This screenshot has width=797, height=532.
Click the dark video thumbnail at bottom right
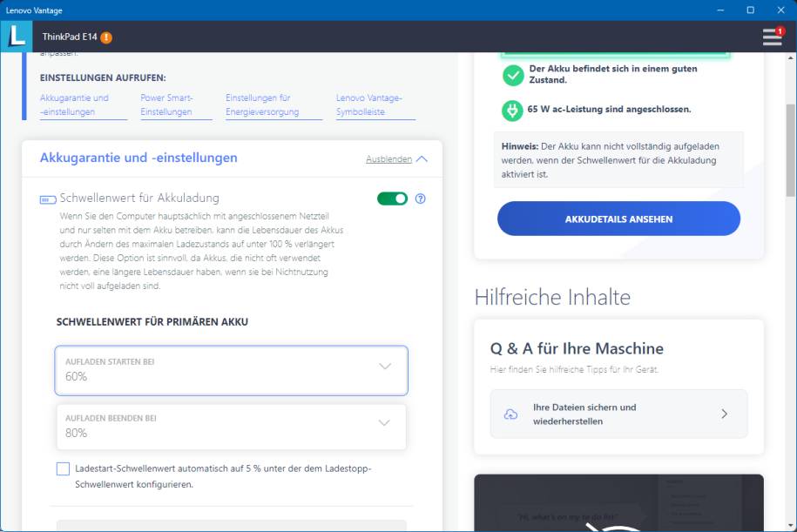(618, 503)
